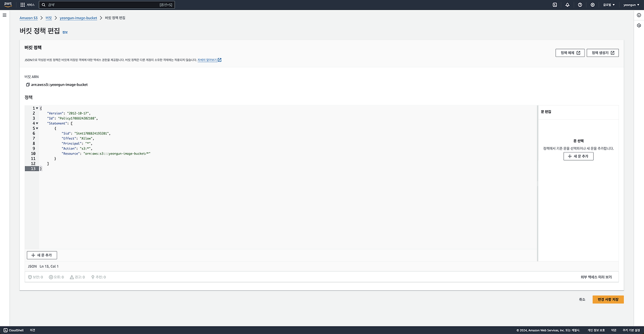This screenshot has height=334, width=644.
Task: Collapse the fold arrow on line 5
Action: 37,128
